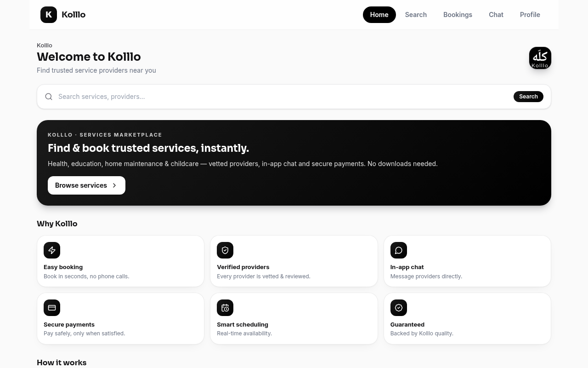Click the In-app chat bubble icon

tap(399, 250)
